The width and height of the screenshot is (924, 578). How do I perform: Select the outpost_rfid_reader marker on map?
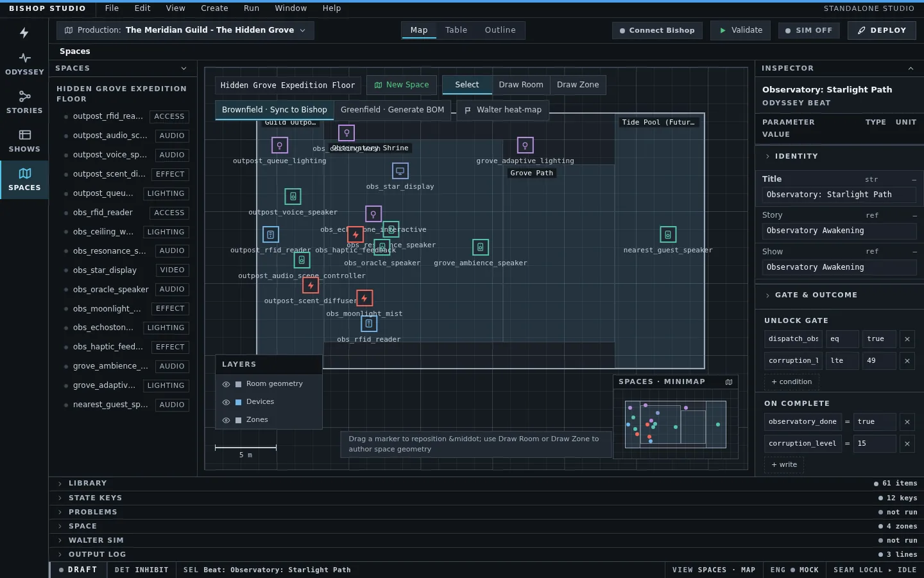[x=271, y=234]
